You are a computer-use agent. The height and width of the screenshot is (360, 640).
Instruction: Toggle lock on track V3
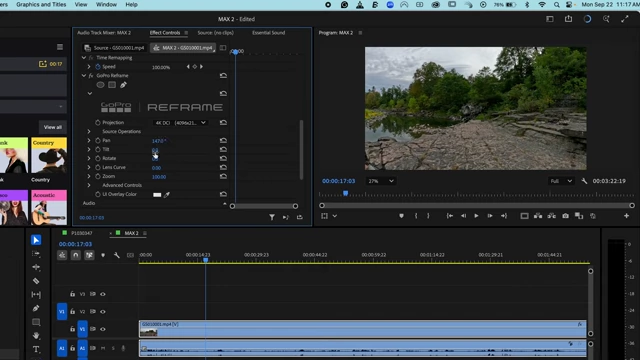tap(72, 294)
